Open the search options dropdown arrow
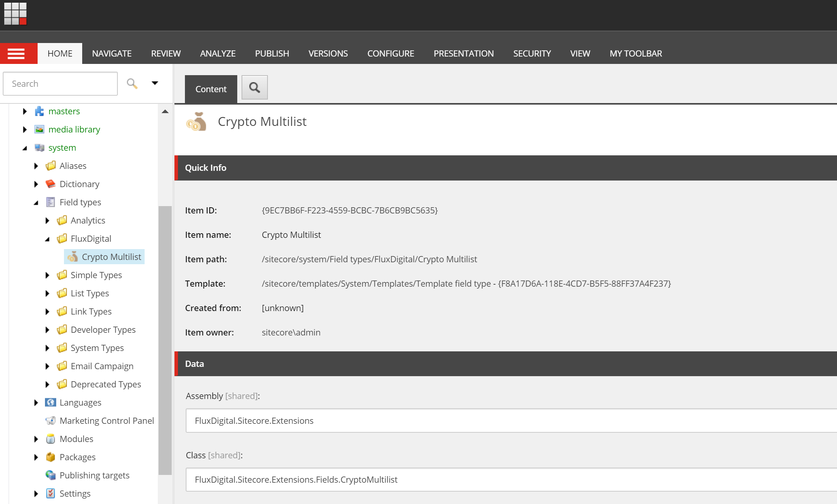This screenshot has height=504, width=837. [x=155, y=83]
